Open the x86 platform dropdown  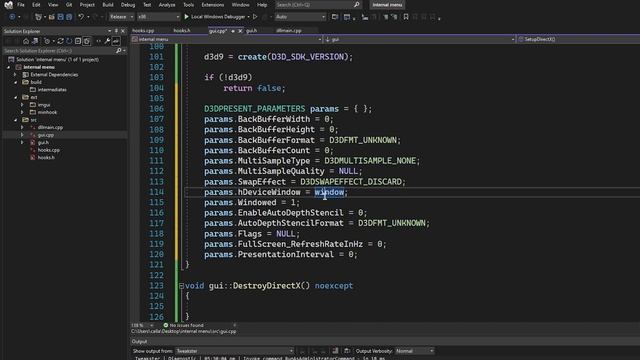(158, 17)
